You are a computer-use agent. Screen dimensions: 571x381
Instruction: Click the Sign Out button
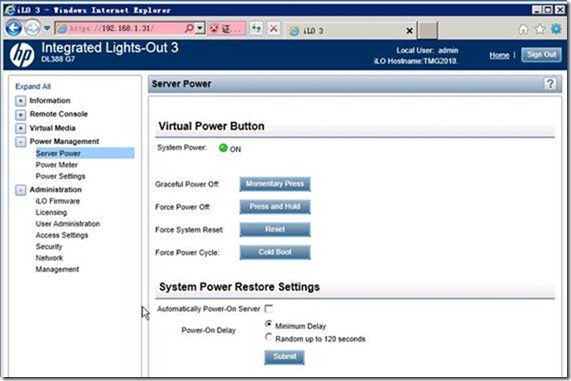pos(541,55)
